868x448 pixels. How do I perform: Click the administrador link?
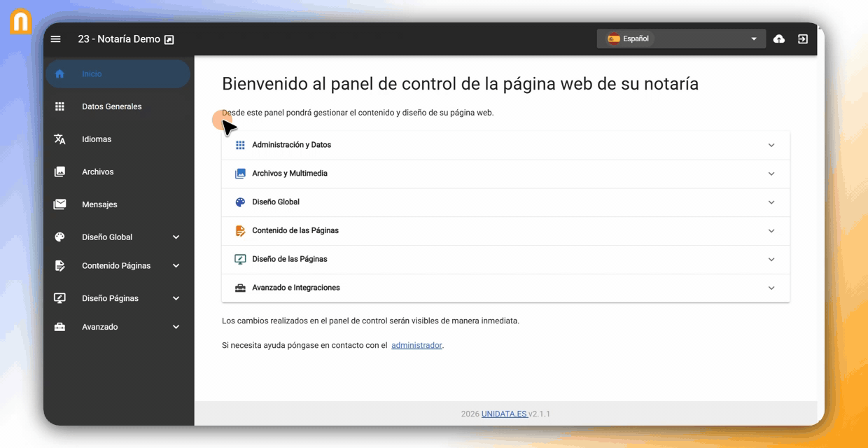[416, 345]
